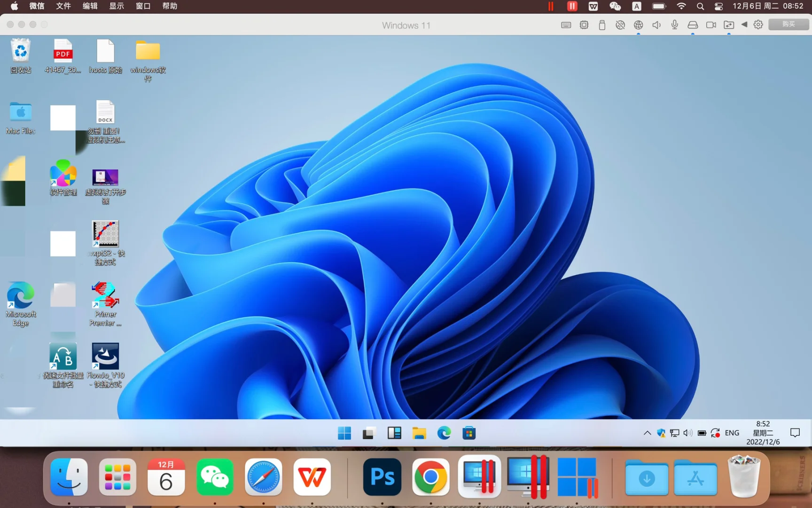Expand hidden system tray icons chevron
Image resolution: width=812 pixels, height=508 pixels.
tap(647, 433)
